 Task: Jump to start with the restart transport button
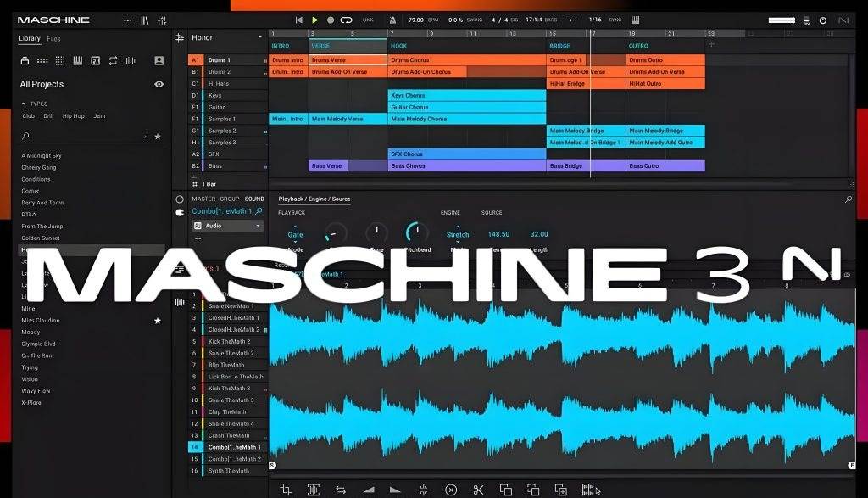(299, 20)
